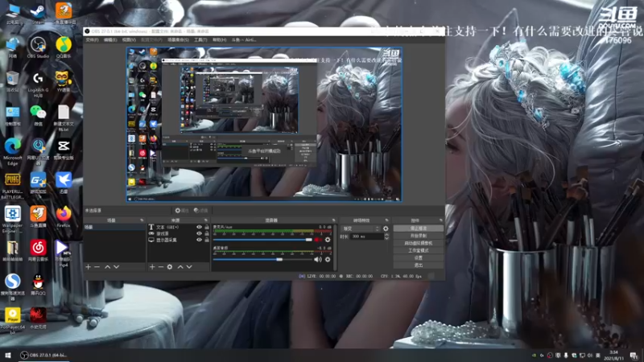This screenshot has width=644, height=362.
Task: Move the scene up in the Scenes panel
Action: [107, 267]
